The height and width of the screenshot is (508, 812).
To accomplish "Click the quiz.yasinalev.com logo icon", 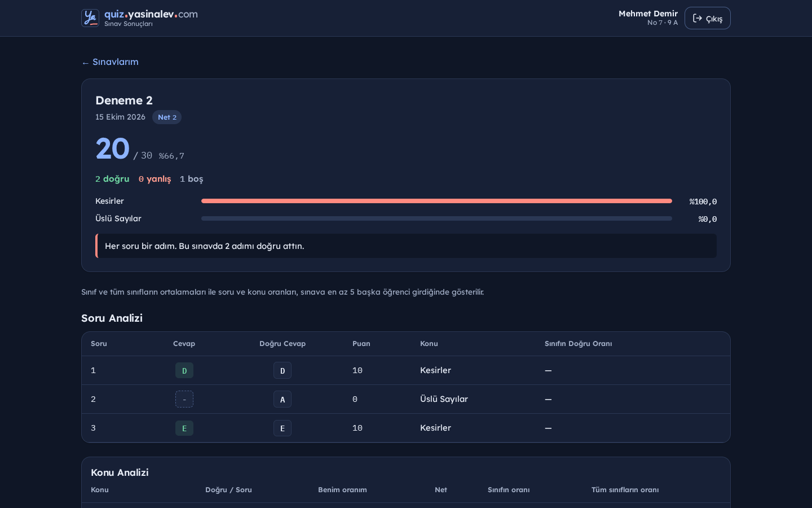I will pos(90,18).
